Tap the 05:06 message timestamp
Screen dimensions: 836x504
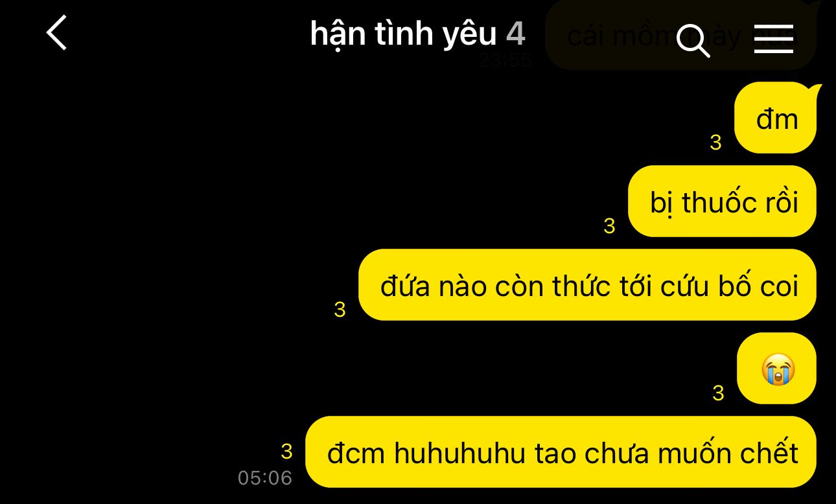265,478
